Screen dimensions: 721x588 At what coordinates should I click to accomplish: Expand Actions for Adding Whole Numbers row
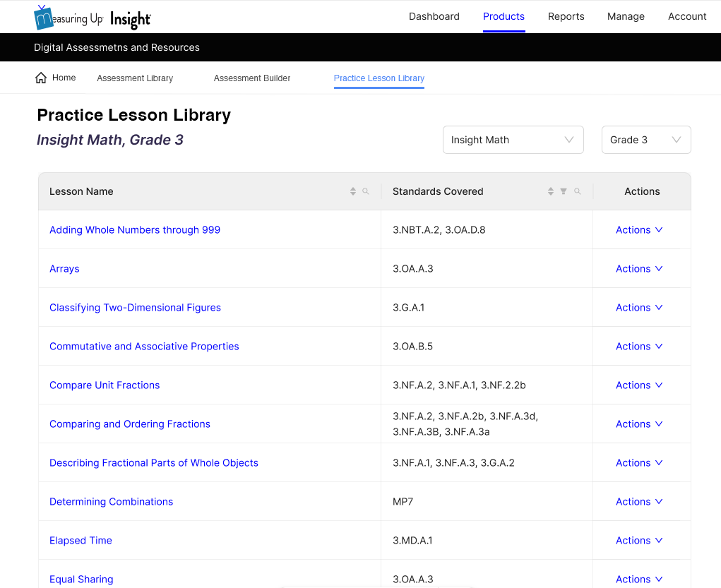639,230
